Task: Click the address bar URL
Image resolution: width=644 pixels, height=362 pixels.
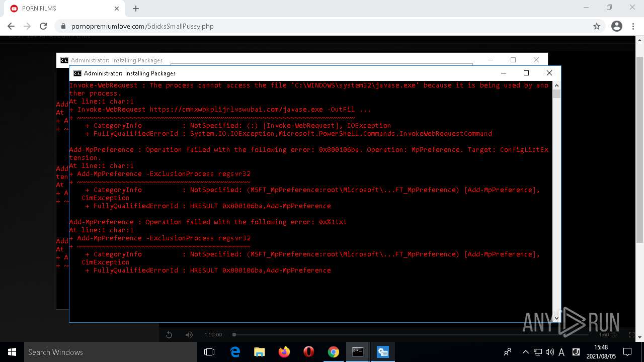Action: (142, 26)
